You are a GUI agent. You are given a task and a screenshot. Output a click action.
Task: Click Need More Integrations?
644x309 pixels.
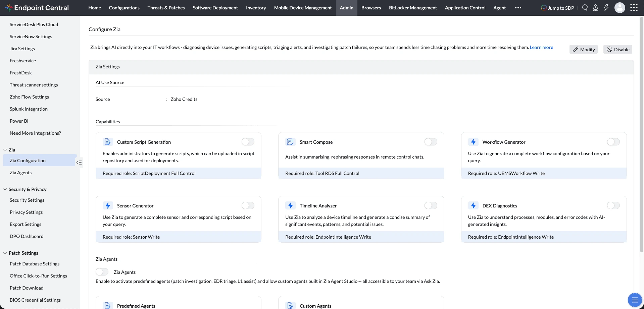(x=35, y=133)
